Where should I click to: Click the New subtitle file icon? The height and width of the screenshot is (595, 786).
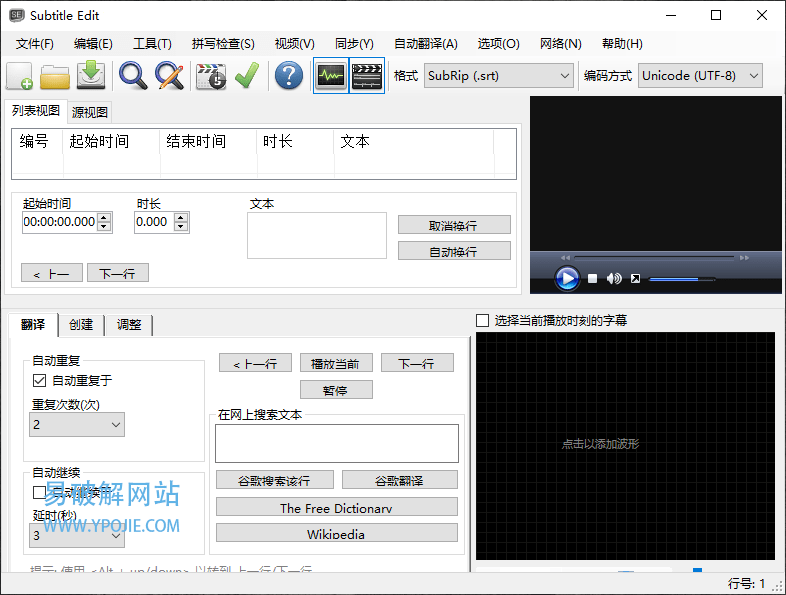[x=20, y=76]
